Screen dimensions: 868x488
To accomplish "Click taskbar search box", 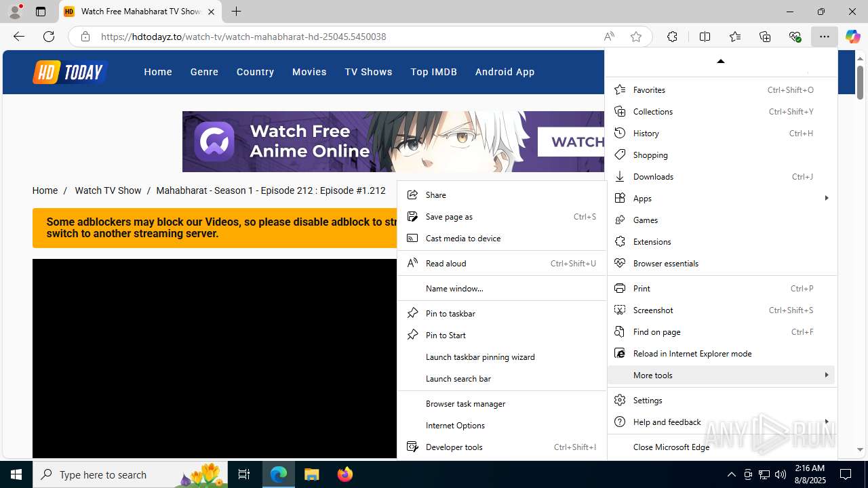I will coord(130,474).
